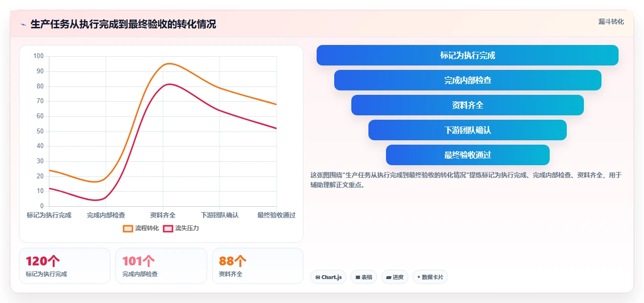Click the 表格 tag chip

(x=364, y=277)
